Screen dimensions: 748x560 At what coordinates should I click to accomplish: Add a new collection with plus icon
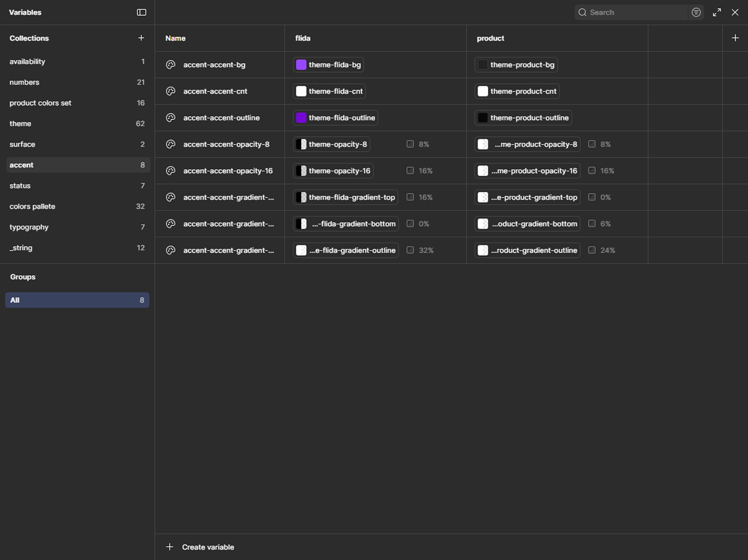(x=141, y=38)
